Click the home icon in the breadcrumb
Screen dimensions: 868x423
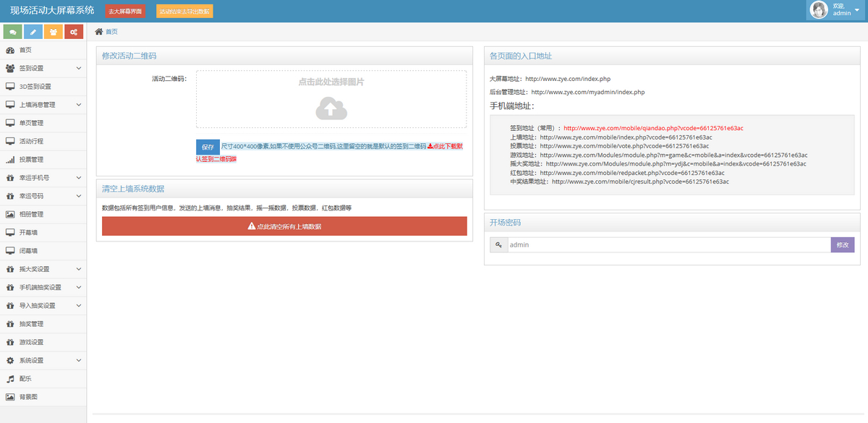(99, 32)
